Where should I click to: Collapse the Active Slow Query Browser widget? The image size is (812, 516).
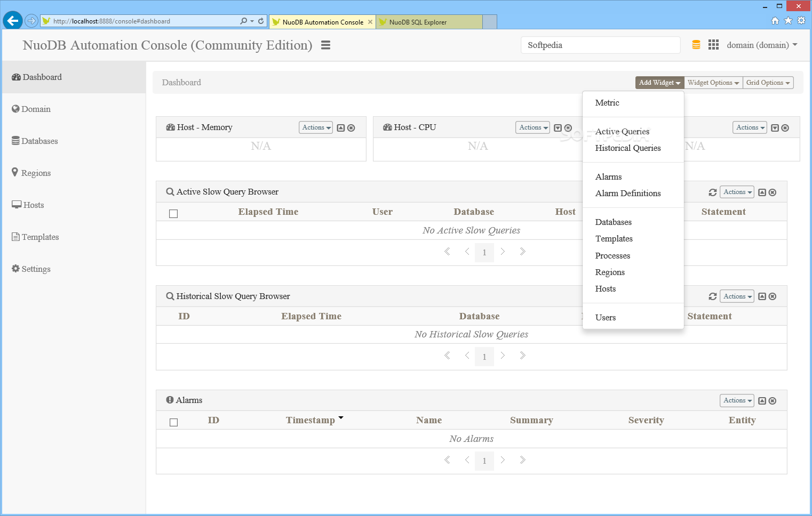click(762, 192)
